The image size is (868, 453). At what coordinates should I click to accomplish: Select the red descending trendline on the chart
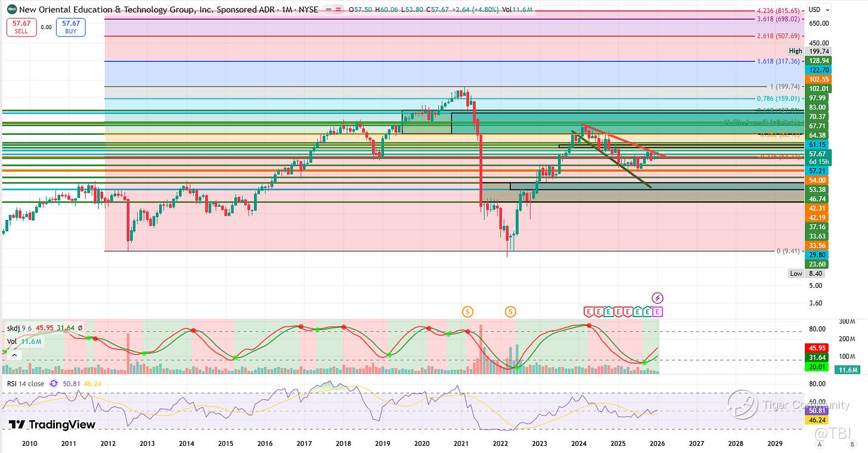[624, 141]
